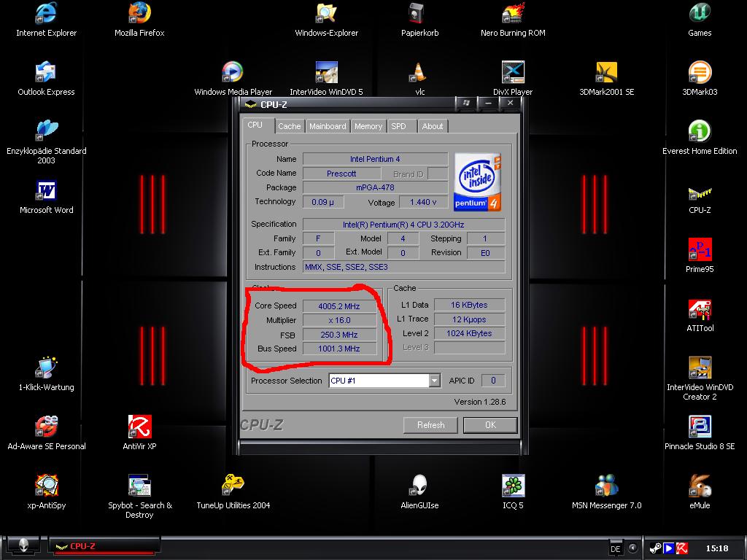747x560 pixels.
Task: Click the clock showing 15:18
Action: (717, 548)
